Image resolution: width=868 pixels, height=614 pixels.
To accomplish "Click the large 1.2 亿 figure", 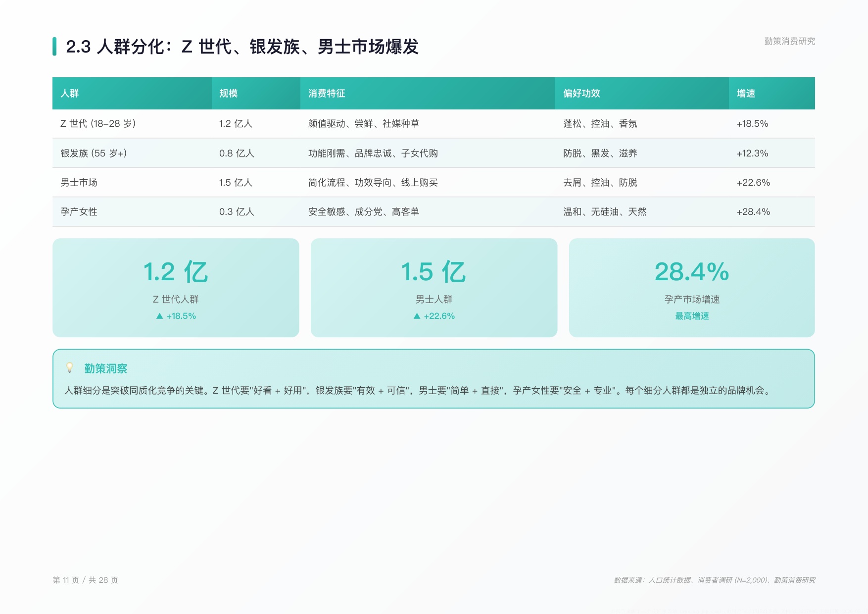I will point(176,272).
